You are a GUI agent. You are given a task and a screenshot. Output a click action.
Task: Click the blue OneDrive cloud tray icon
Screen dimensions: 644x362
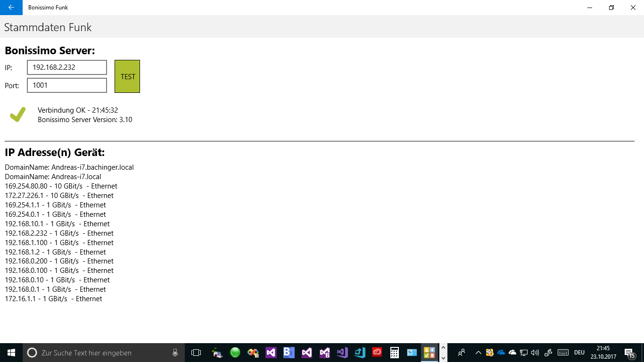click(x=501, y=353)
